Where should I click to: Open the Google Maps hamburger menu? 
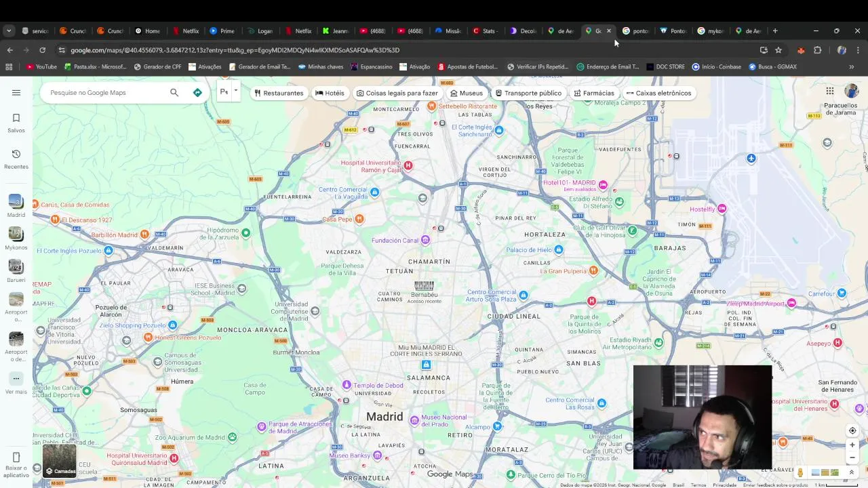(16, 93)
